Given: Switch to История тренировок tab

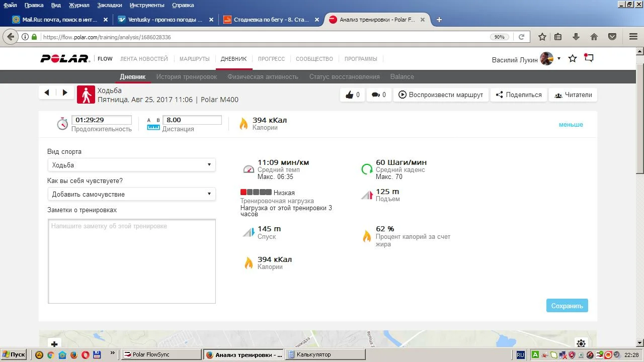Looking at the screenshot, I should 186,77.
